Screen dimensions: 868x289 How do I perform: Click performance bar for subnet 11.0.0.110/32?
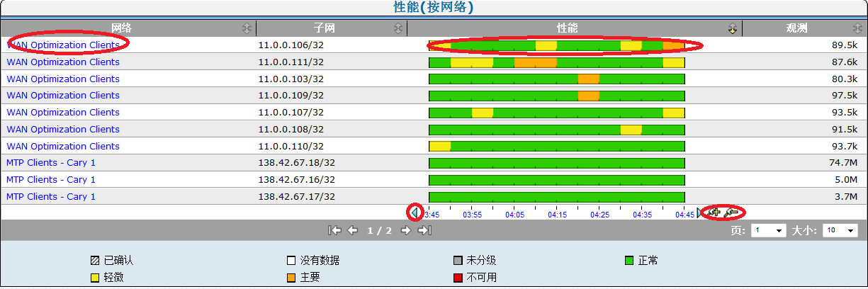coord(557,146)
